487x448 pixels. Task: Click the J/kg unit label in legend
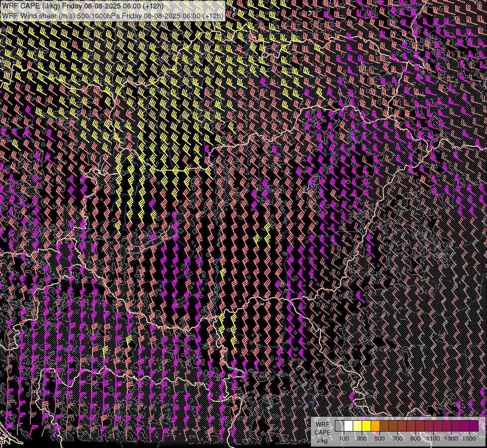point(322,440)
